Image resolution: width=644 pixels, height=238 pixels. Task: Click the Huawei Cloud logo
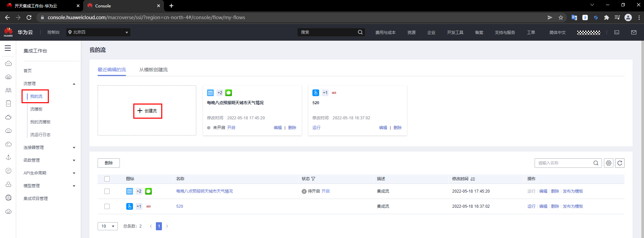coord(8,32)
